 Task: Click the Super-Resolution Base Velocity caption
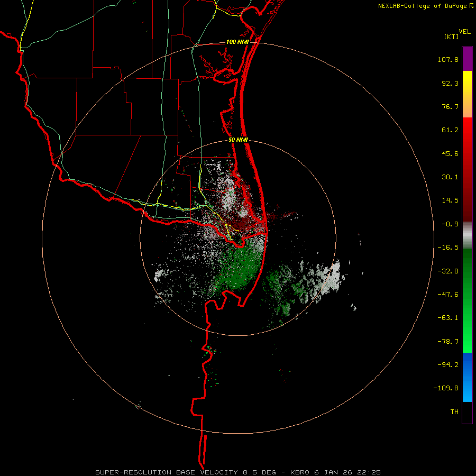pyautogui.click(x=237, y=472)
